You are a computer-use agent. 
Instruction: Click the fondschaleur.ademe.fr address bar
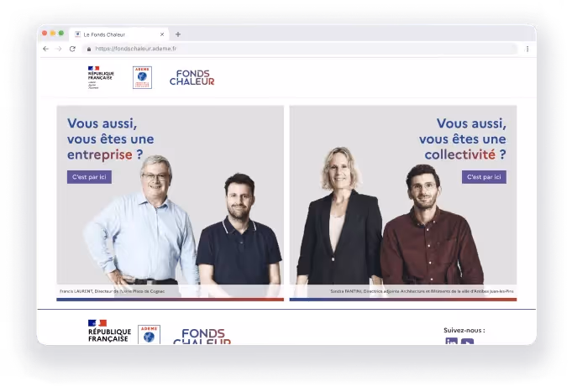tap(302, 49)
